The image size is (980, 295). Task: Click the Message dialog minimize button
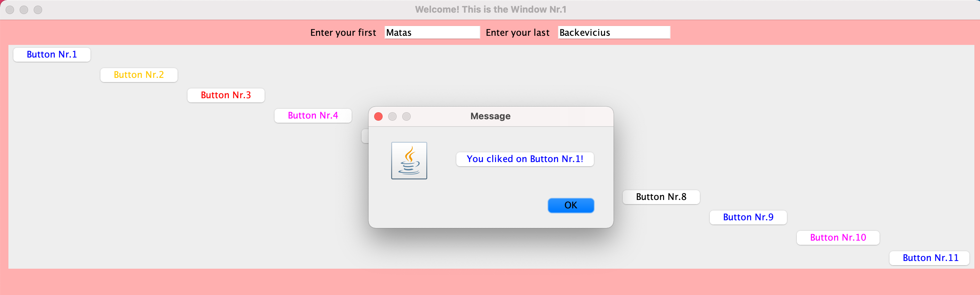coord(392,116)
